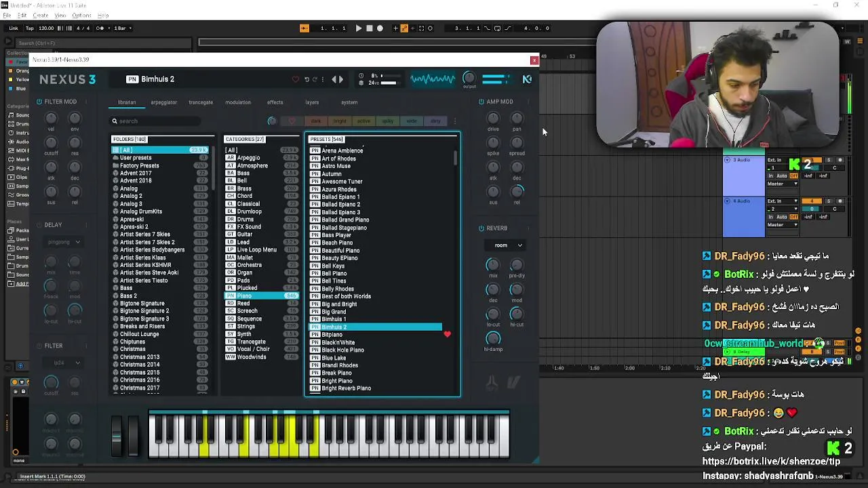868x488 pixels.
Task: Open the 1 Bar quantization dropdown
Action: click(122, 28)
